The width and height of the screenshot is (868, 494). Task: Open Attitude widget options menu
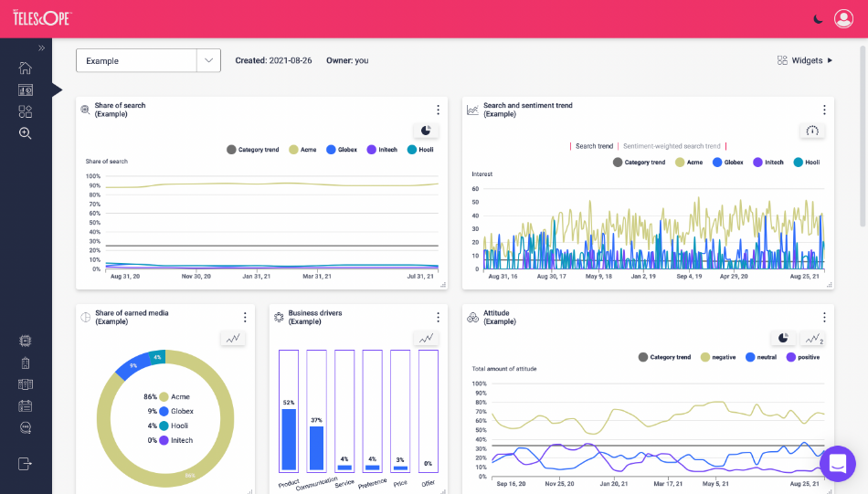click(x=824, y=317)
